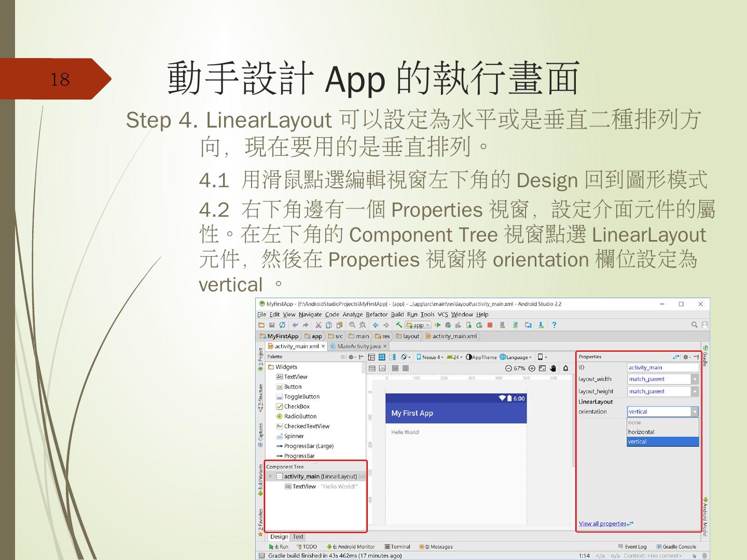Select the Pan hand tool icon
This screenshot has width=747, height=560.
pos(553,368)
